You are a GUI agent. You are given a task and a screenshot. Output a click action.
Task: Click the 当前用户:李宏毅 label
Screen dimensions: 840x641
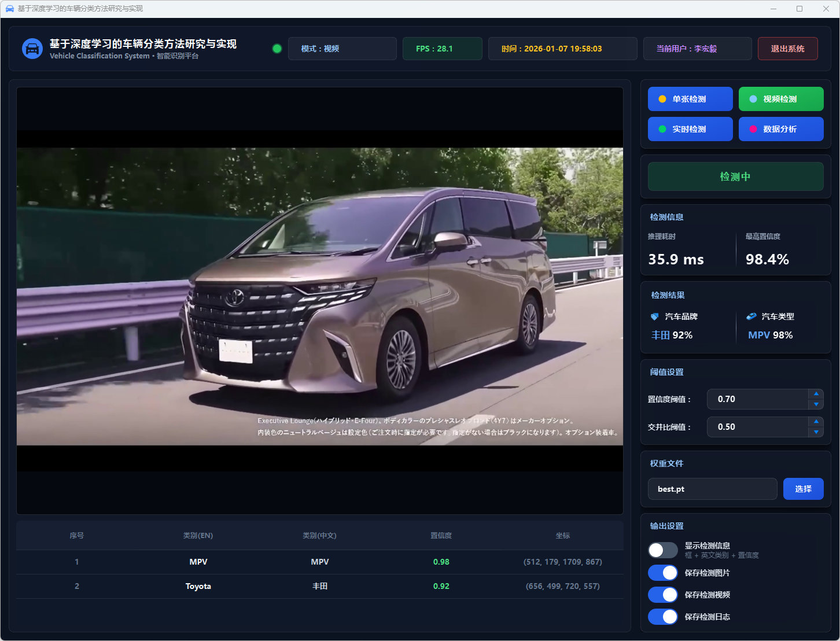click(698, 49)
